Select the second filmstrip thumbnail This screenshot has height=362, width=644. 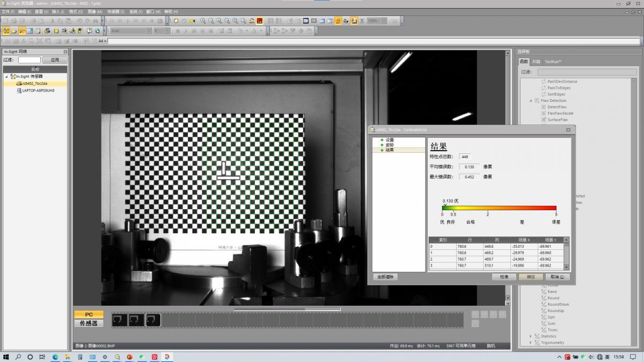[136, 320]
